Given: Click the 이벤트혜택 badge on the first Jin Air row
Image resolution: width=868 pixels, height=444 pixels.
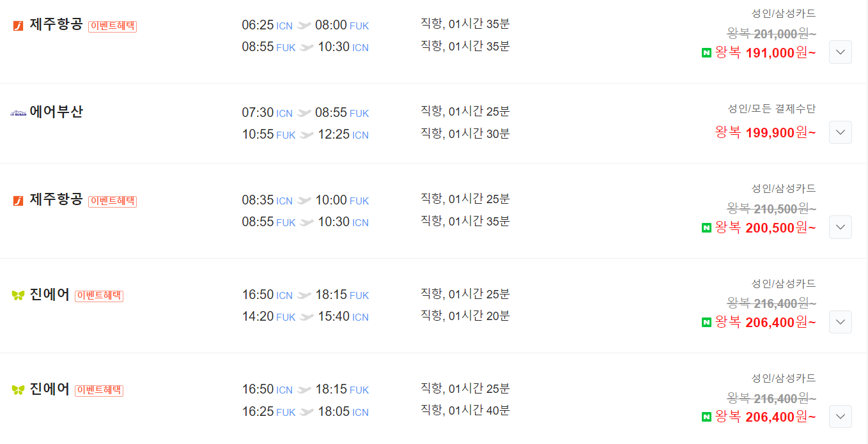Looking at the screenshot, I should coord(99,296).
